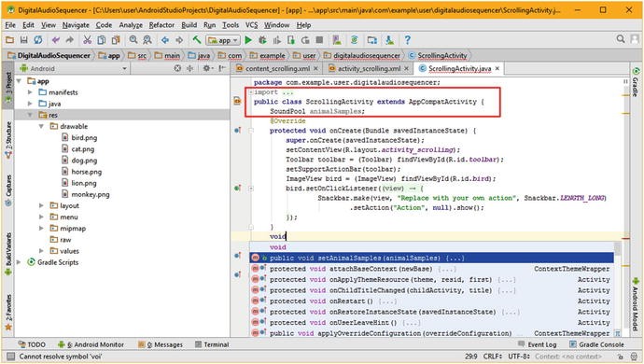Choose setAnimalSamples completion suggestion
The height and width of the screenshot is (364, 644).
(x=431, y=258)
